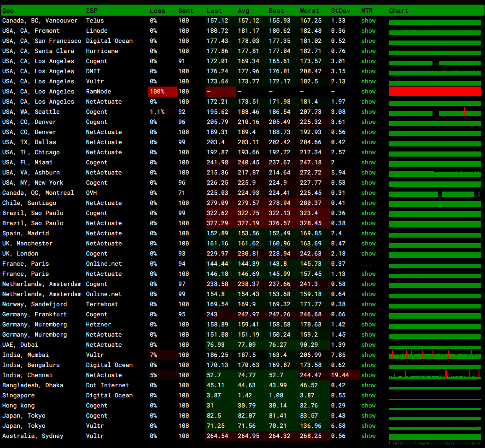
Task: Click 'UK, Manchester' geo cell
Action: pos(28,244)
